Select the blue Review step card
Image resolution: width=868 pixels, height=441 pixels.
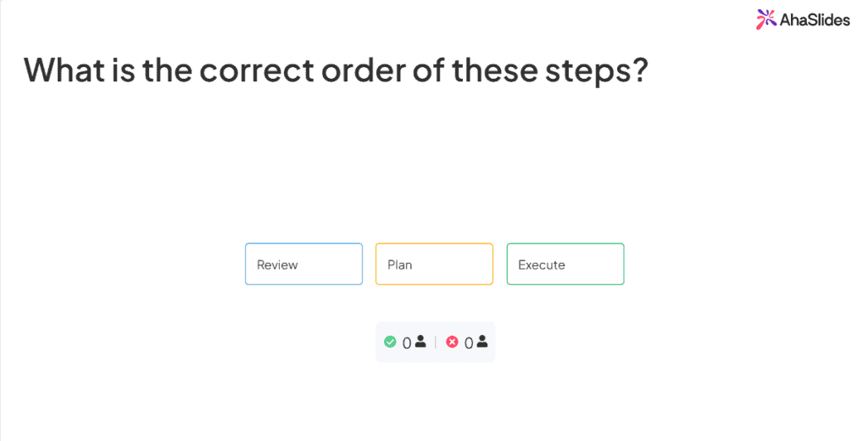click(304, 265)
